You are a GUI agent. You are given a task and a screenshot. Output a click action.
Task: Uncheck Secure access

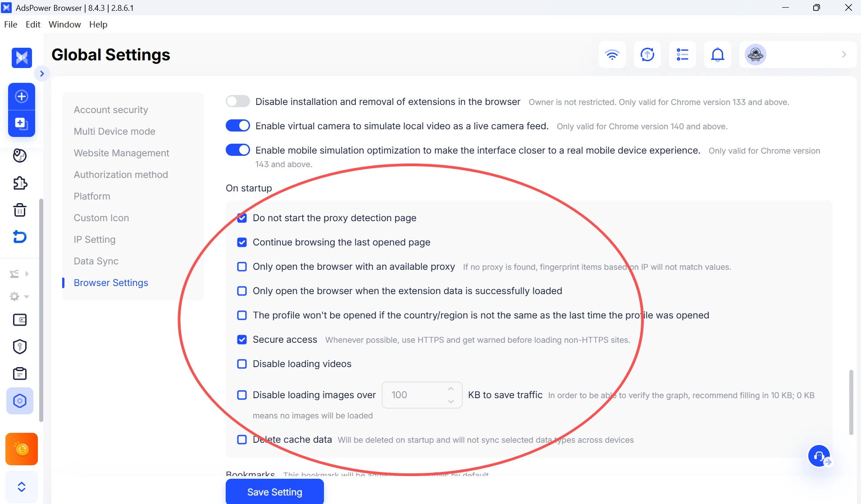242,340
